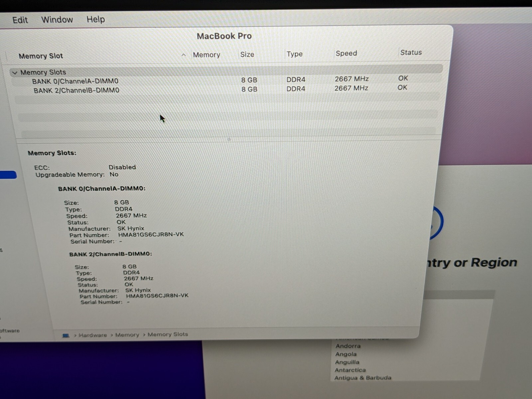Select Antigua & Barbuda in the region list
This screenshot has width=532, height=399.
tap(363, 378)
